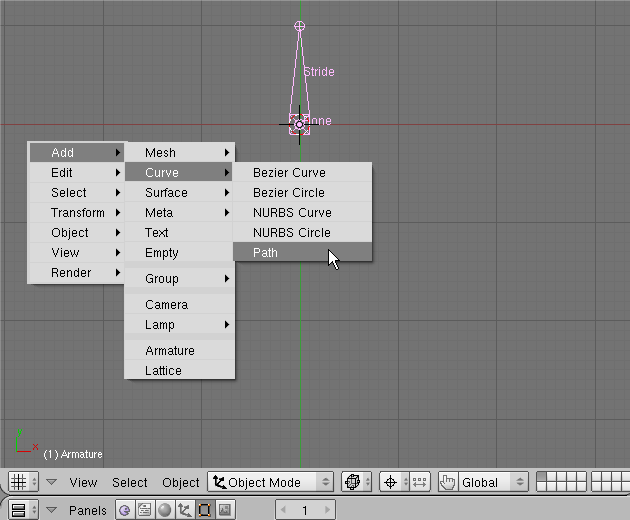Image resolution: width=630 pixels, height=520 pixels.
Task: Collapse the 3D View header menus triangle
Action: (51, 481)
